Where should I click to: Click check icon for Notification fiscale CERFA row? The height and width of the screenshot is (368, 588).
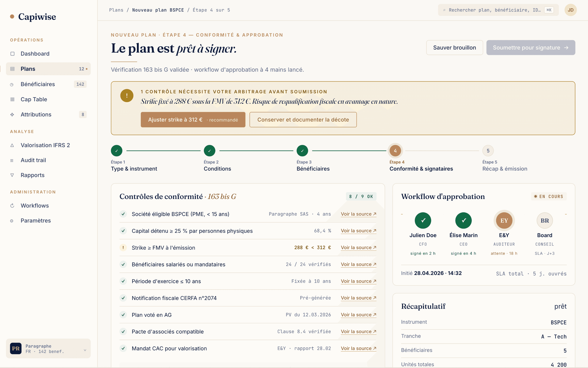[x=123, y=298]
